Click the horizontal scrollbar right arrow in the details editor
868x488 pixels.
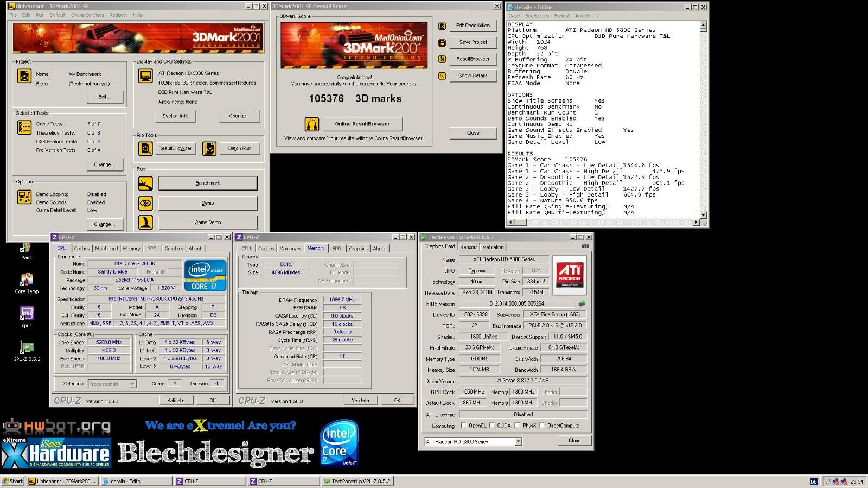tap(697, 223)
